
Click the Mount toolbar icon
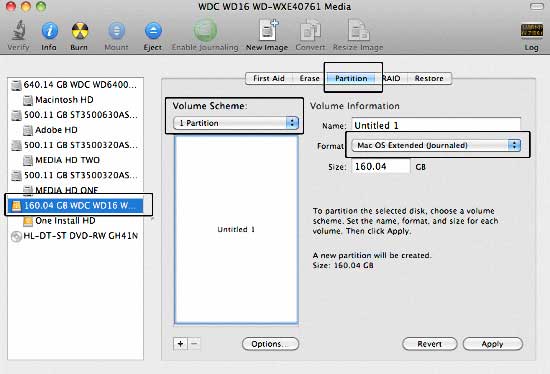tap(116, 31)
